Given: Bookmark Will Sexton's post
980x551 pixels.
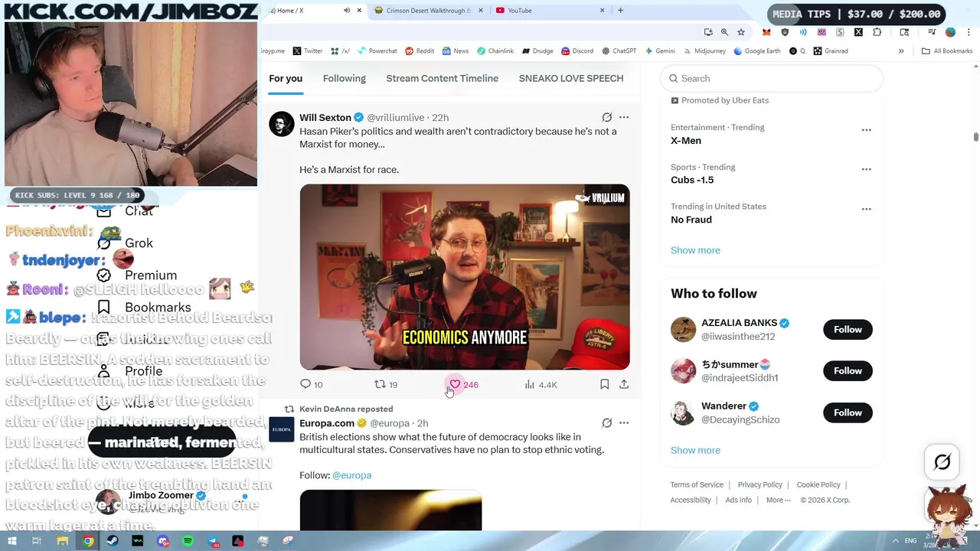Looking at the screenshot, I should click(604, 384).
